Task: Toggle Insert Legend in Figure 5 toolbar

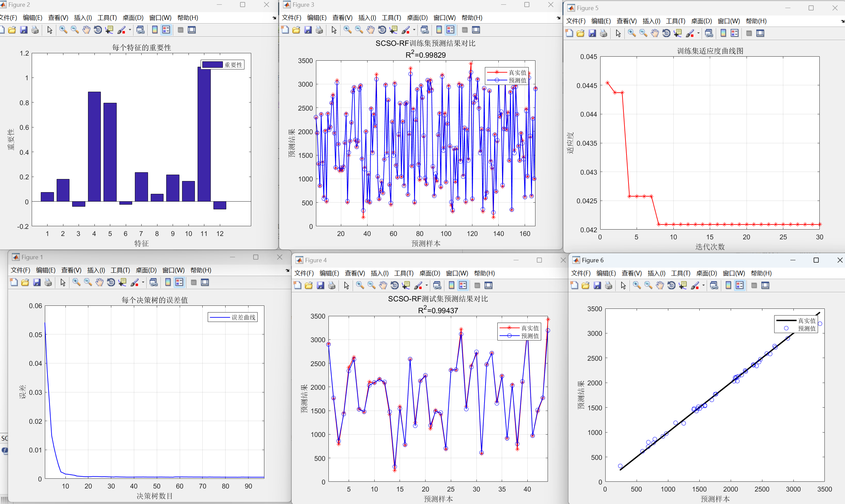Action: 735,33
